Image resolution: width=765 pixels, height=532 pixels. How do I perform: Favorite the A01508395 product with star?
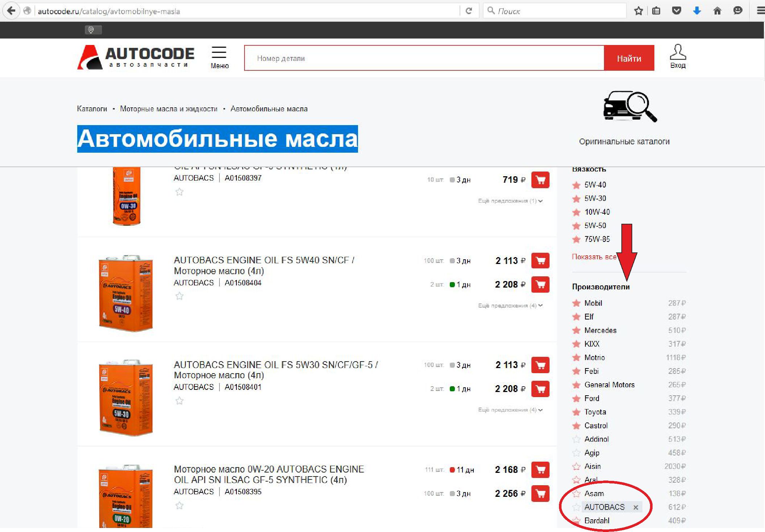[x=179, y=505]
